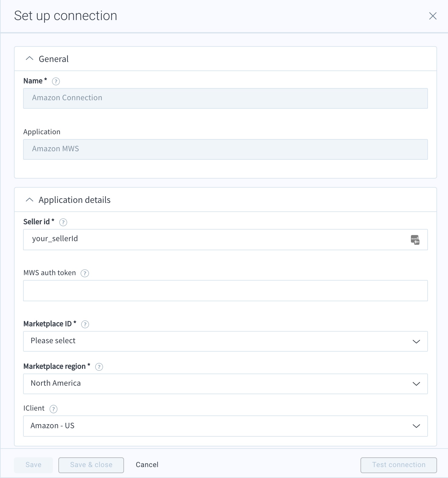Viewport: 448px width, 478px height.
Task: Click the help icon next to Seller id
Action: click(x=63, y=222)
